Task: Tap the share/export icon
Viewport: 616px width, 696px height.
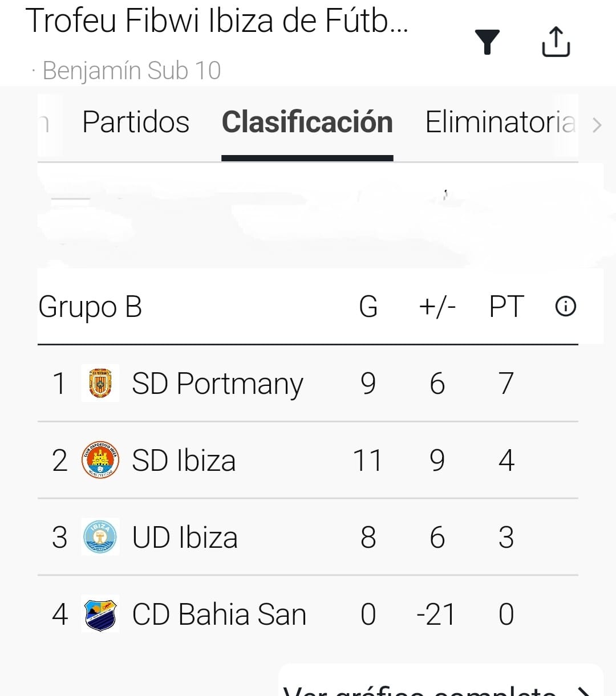Action: click(x=556, y=42)
